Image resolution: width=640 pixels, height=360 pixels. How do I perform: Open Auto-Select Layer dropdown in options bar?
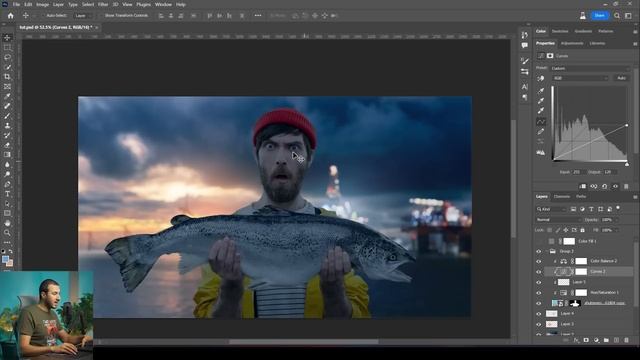tap(83, 16)
